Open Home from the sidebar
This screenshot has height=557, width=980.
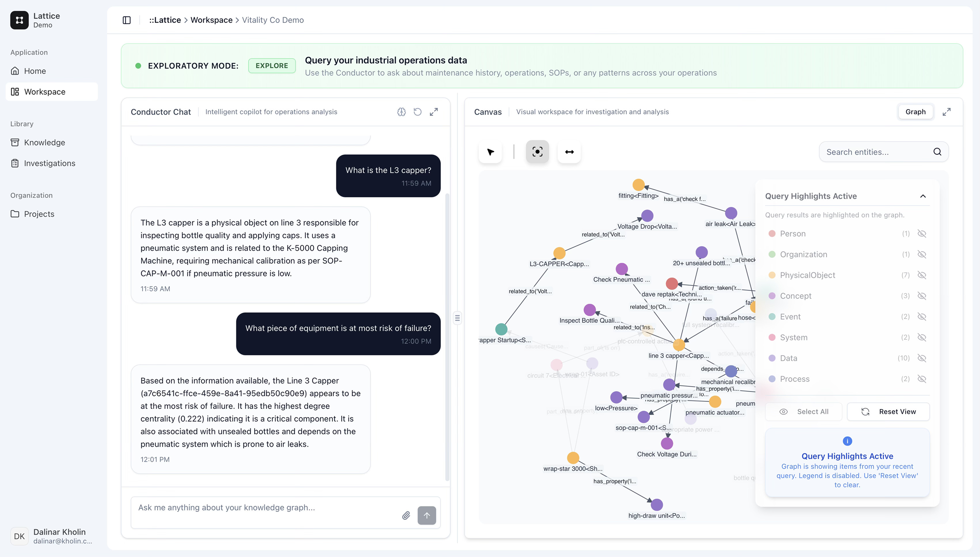click(52, 71)
